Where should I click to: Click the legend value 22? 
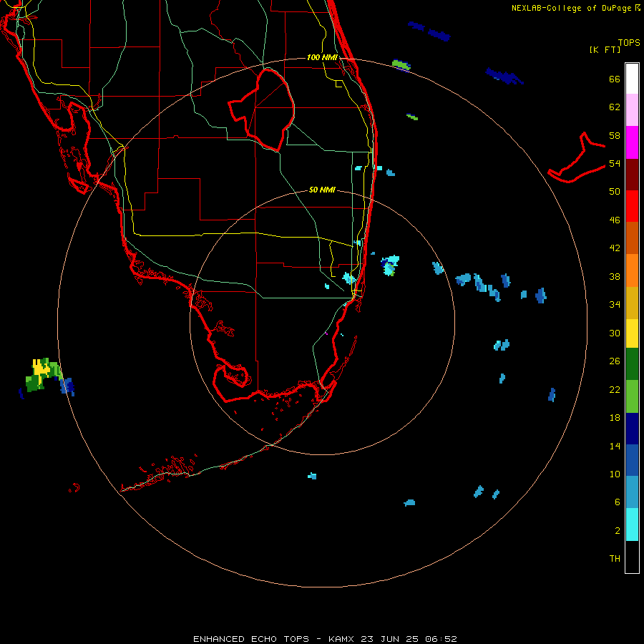coord(615,389)
